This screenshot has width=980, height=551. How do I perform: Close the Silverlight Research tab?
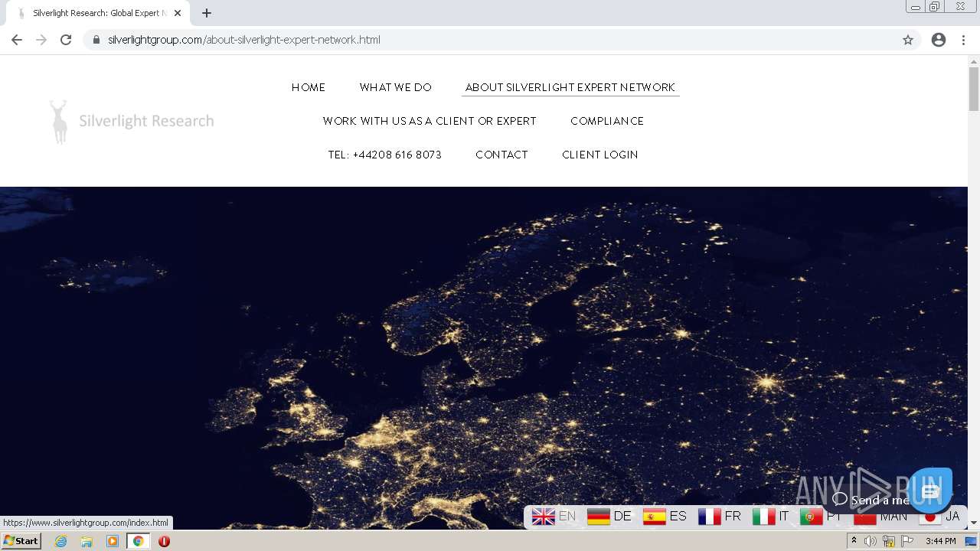178,13
